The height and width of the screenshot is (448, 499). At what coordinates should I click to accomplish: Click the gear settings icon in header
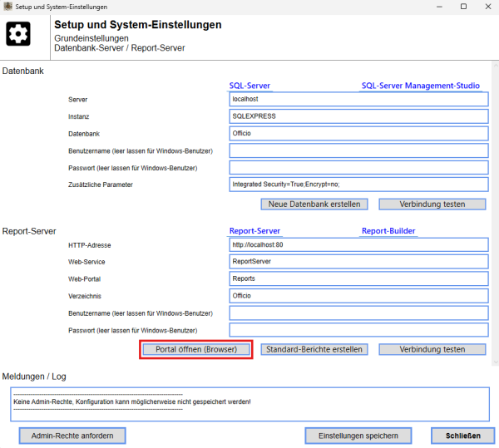(x=18, y=35)
